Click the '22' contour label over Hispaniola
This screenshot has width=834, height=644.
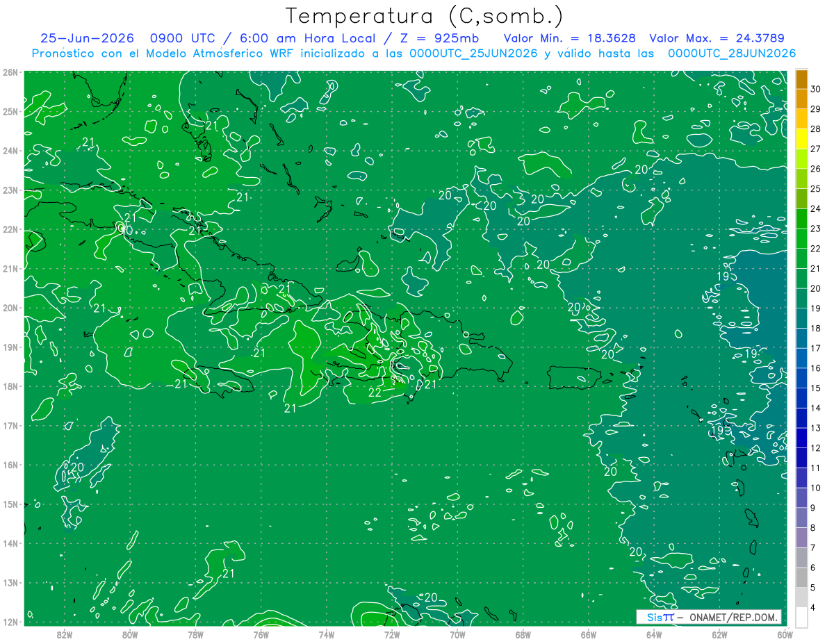point(374,393)
